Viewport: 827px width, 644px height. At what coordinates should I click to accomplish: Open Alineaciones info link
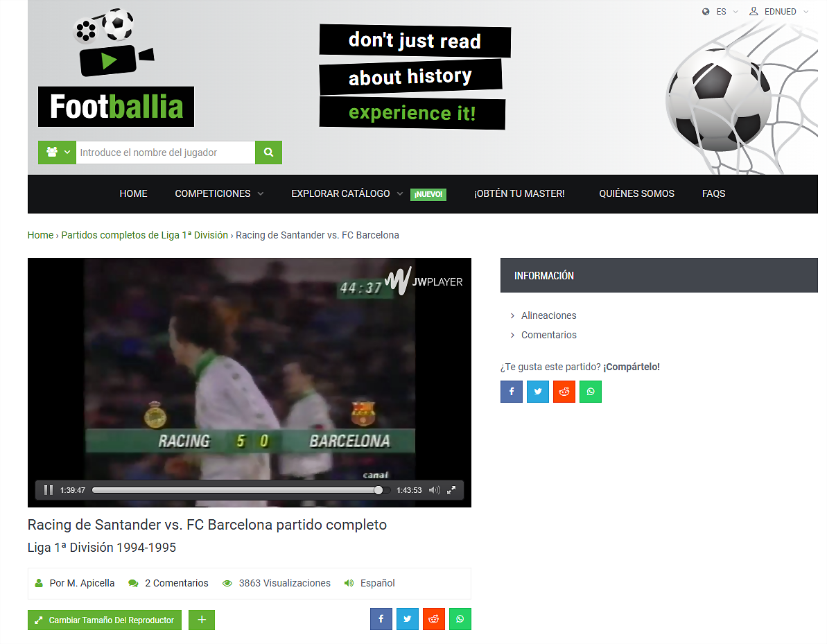[548, 315]
